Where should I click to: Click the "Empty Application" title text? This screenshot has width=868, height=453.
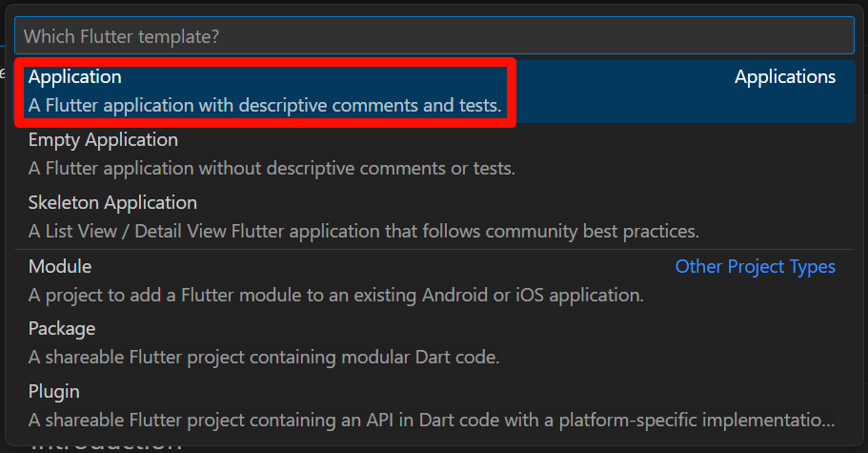[103, 140]
